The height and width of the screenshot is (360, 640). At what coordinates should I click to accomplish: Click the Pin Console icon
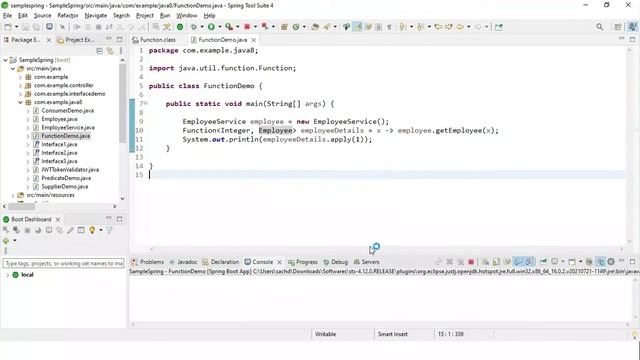(543, 262)
